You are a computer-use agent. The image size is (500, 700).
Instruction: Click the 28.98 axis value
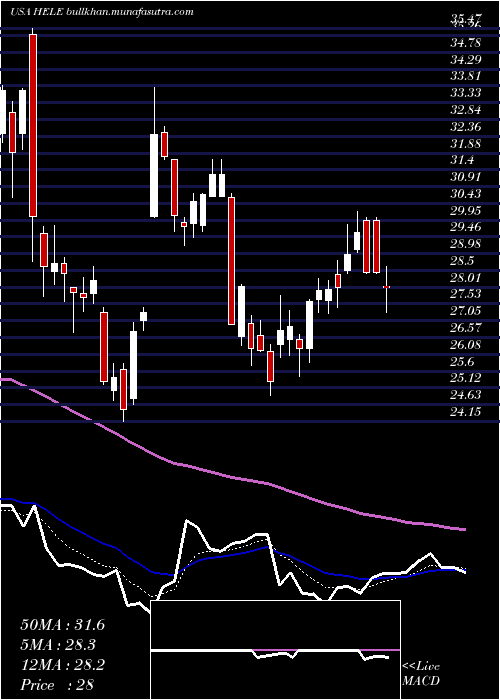click(466, 244)
